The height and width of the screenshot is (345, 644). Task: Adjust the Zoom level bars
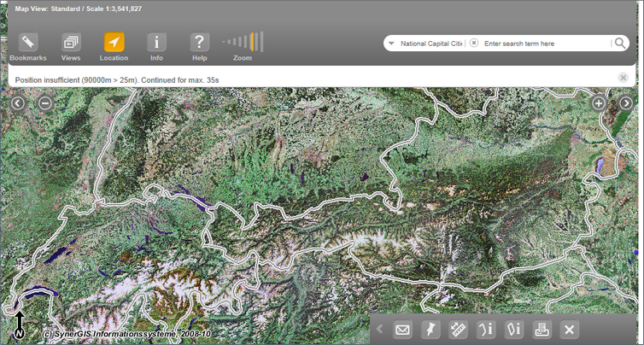243,42
